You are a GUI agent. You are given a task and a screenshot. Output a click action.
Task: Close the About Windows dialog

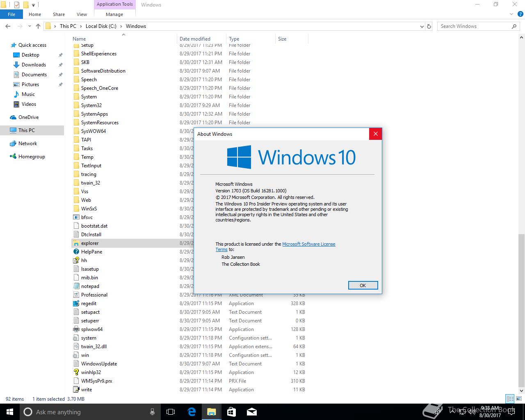click(376, 134)
